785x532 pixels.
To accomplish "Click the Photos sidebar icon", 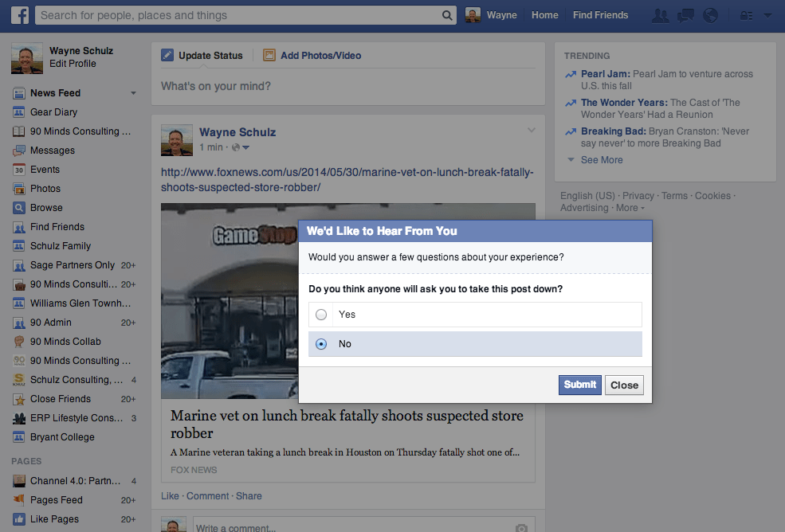I will [x=18, y=189].
